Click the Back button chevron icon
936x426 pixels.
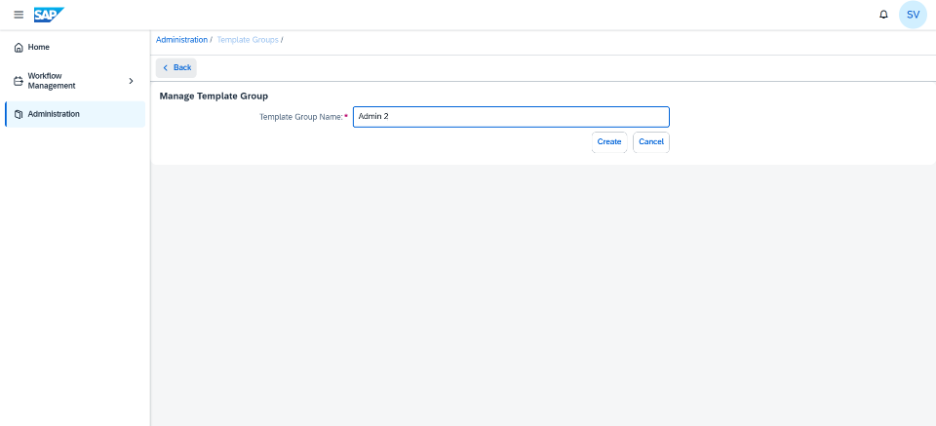tap(165, 68)
